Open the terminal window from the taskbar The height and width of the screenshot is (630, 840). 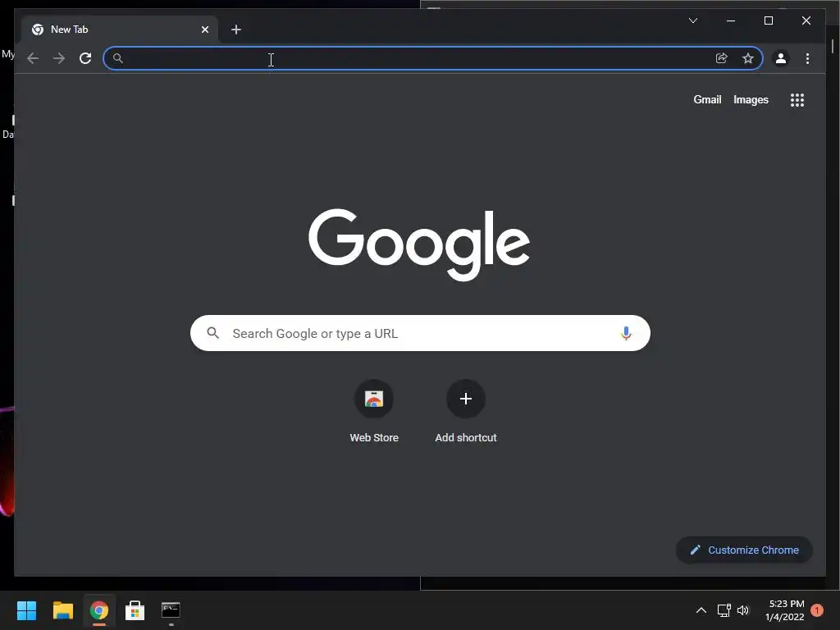(171, 610)
